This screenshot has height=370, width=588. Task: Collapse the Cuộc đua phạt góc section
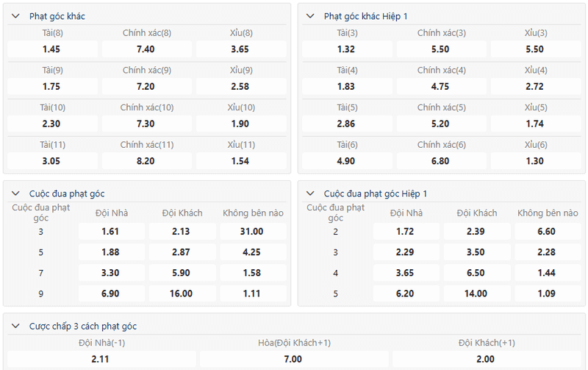(16, 193)
